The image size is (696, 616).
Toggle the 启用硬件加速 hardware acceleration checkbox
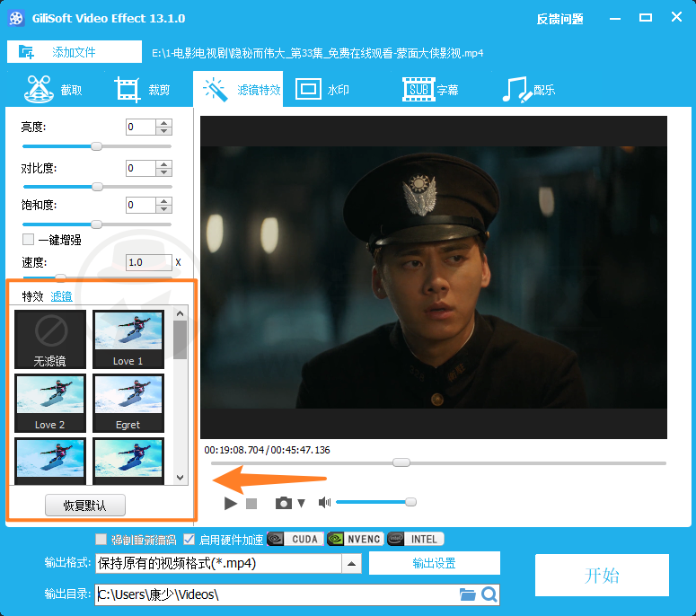pyautogui.click(x=189, y=539)
